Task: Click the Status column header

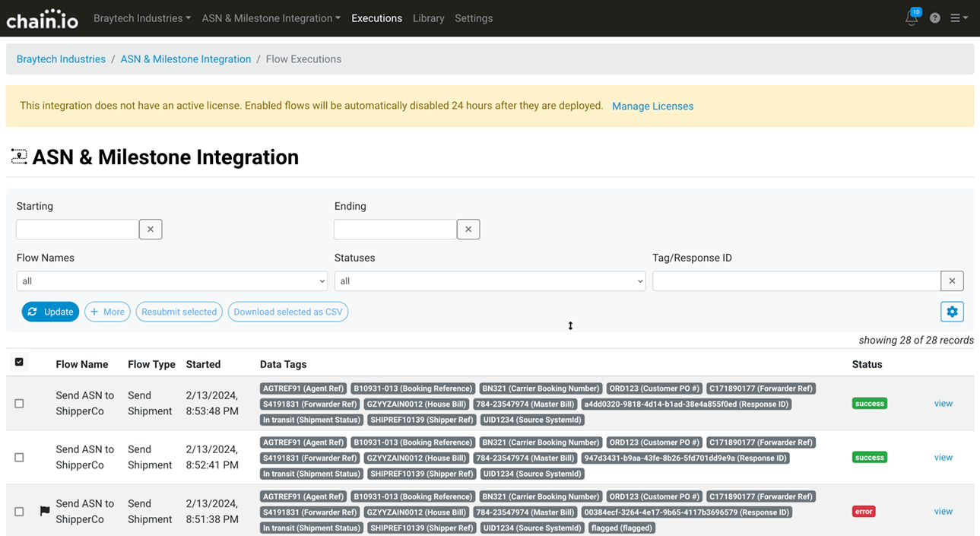Action: (867, 364)
